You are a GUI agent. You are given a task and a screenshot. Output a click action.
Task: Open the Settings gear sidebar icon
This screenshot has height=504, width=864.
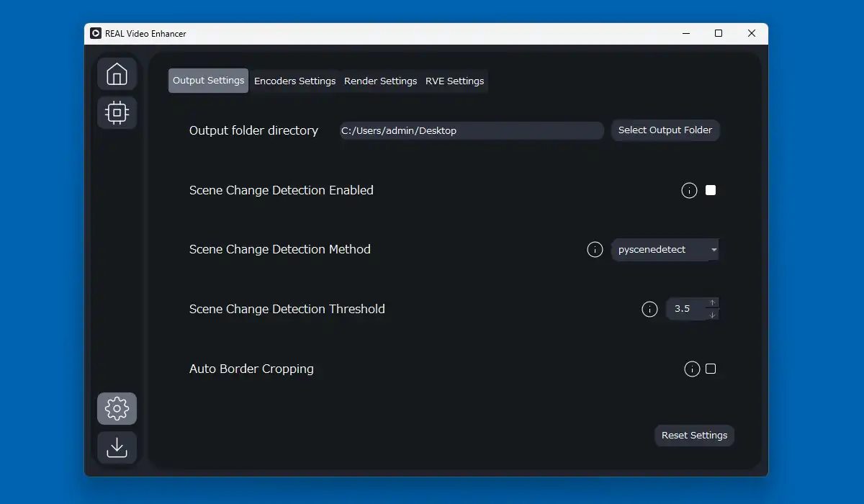(117, 409)
